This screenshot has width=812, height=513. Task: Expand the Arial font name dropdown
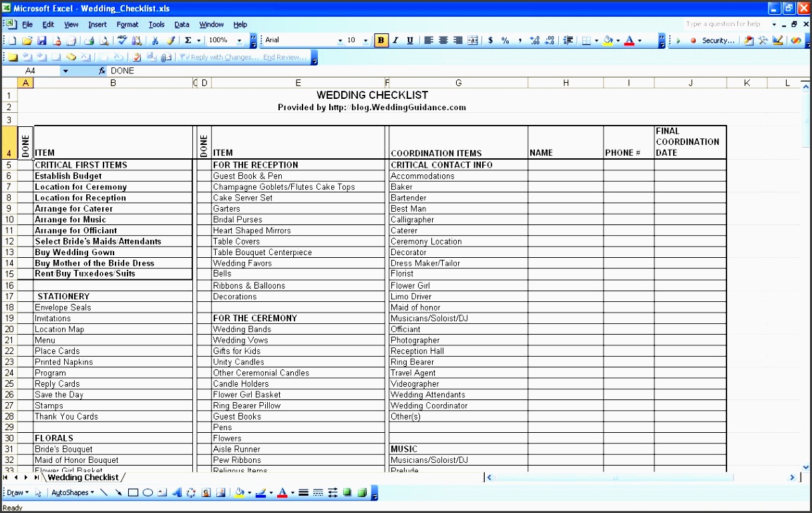click(339, 41)
